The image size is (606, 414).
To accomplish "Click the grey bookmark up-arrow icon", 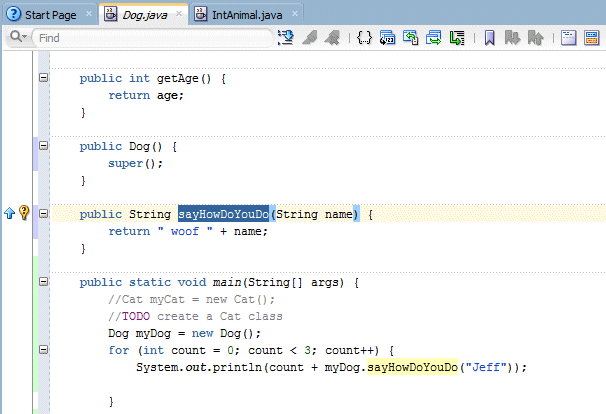I will coord(536,38).
